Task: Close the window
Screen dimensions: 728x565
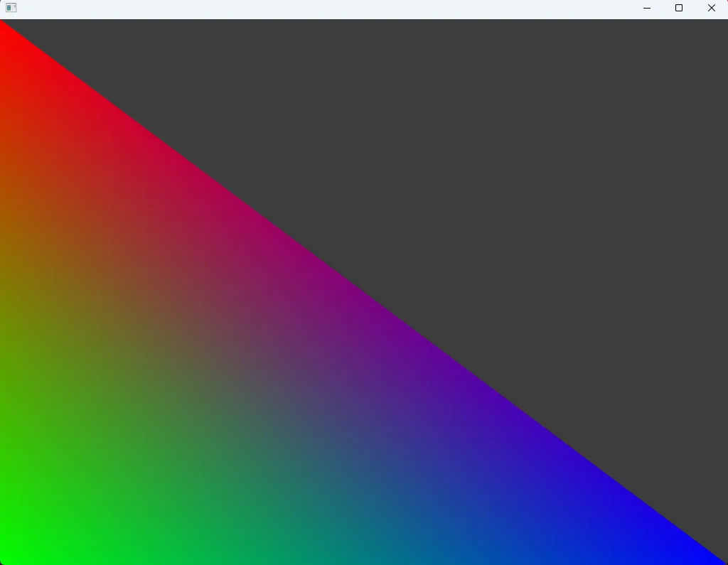Action: pos(711,8)
